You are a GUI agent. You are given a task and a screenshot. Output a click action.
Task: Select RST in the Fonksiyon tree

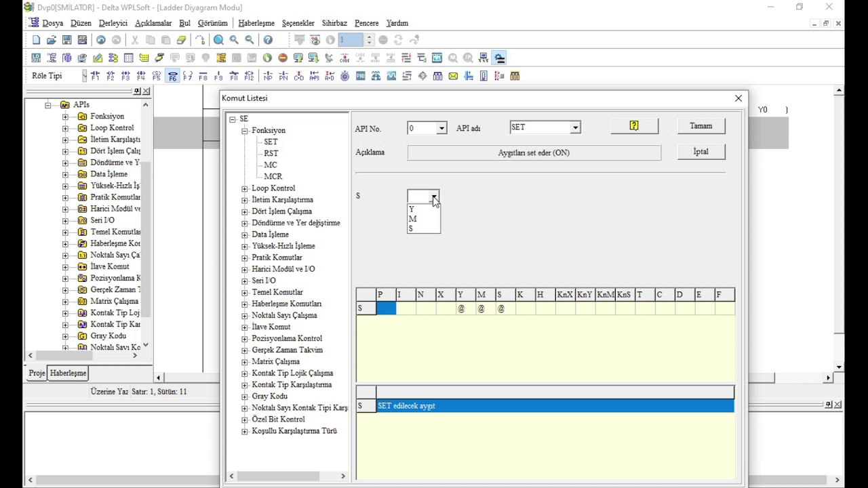click(271, 154)
